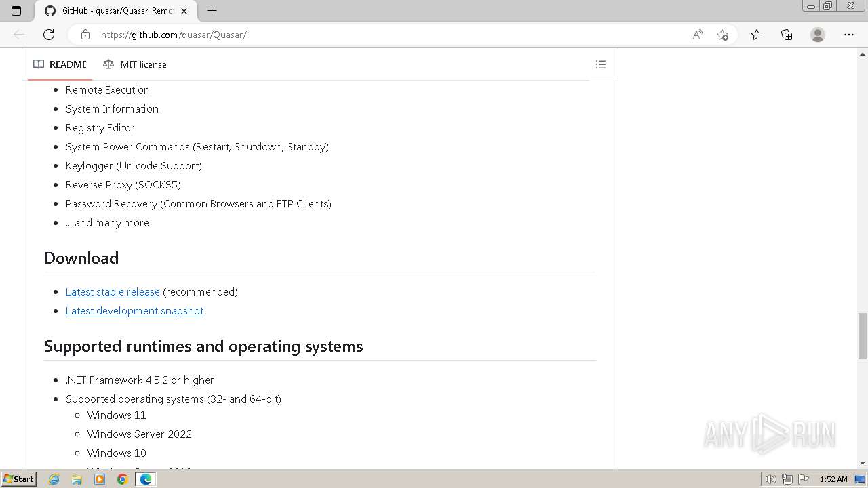This screenshot has height=488, width=868.
Task: Refresh the current page
Action: coord(49,35)
